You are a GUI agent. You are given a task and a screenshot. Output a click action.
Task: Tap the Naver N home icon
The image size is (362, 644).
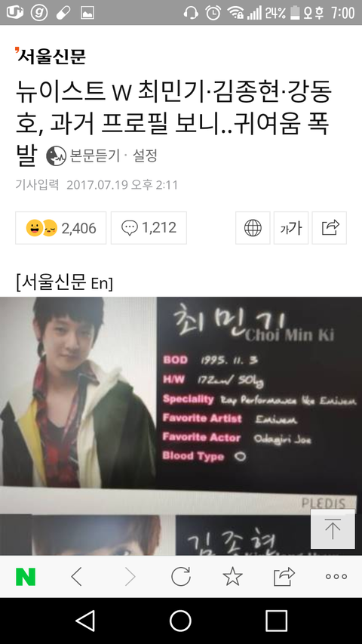(x=26, y=577)
